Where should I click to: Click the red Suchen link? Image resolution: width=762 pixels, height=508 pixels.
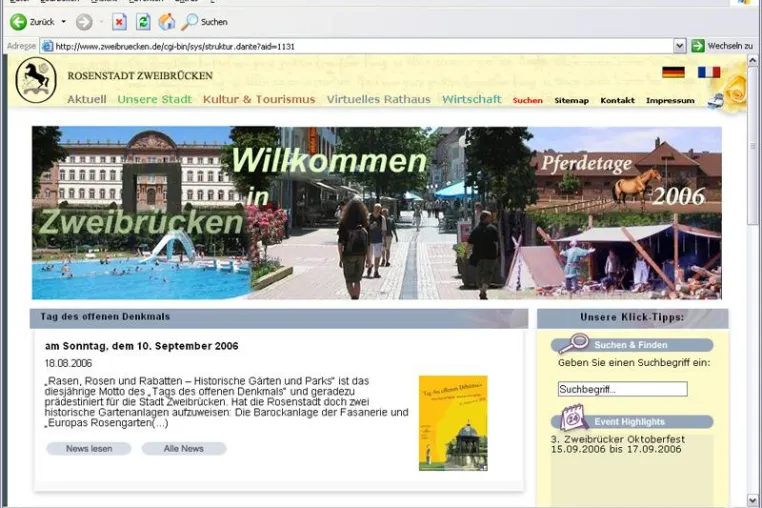[527, 100]
